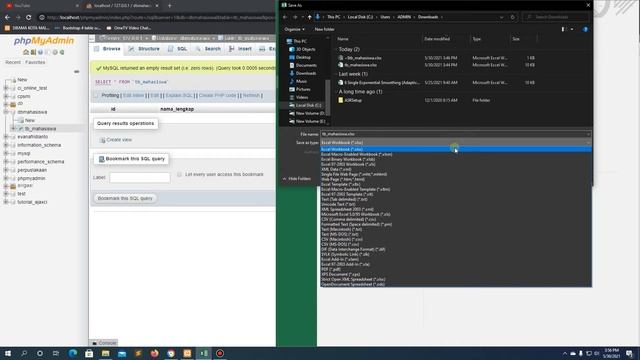Open Organize dropdown in Save As

tap(294, 29)
